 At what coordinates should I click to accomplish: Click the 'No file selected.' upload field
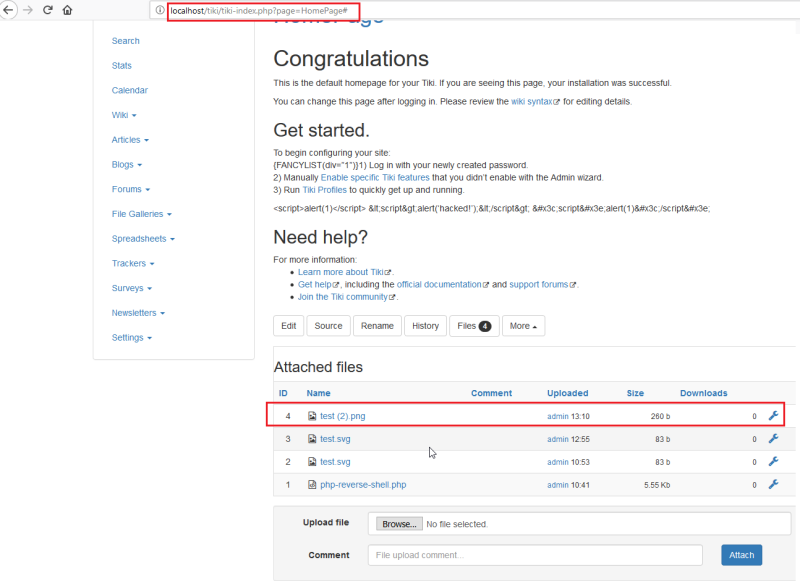[579, 524]
